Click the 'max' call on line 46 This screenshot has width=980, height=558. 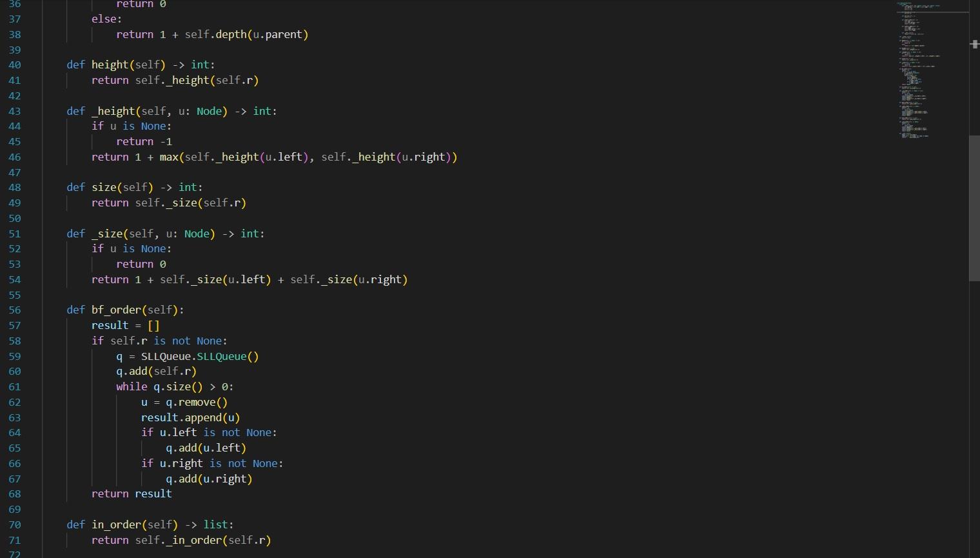point(169,157)
